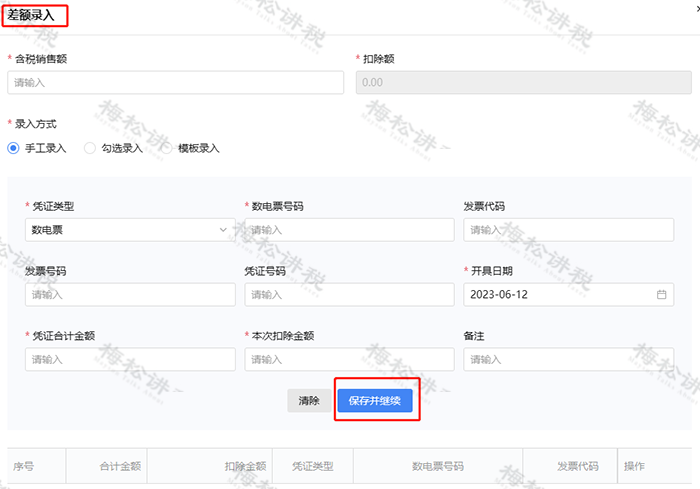700x489 pixels.
Task: Open the calendar icon in 开具日期
Action: click(661, 294)
